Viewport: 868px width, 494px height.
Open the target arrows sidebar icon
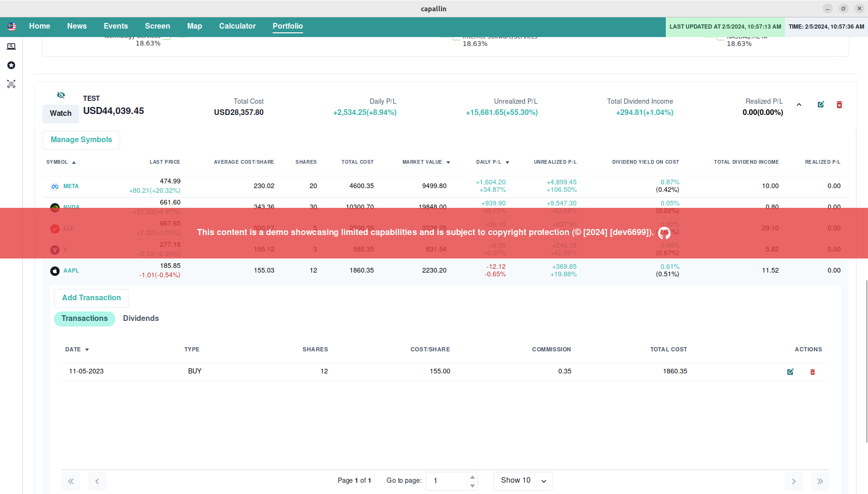coord(11,84)
